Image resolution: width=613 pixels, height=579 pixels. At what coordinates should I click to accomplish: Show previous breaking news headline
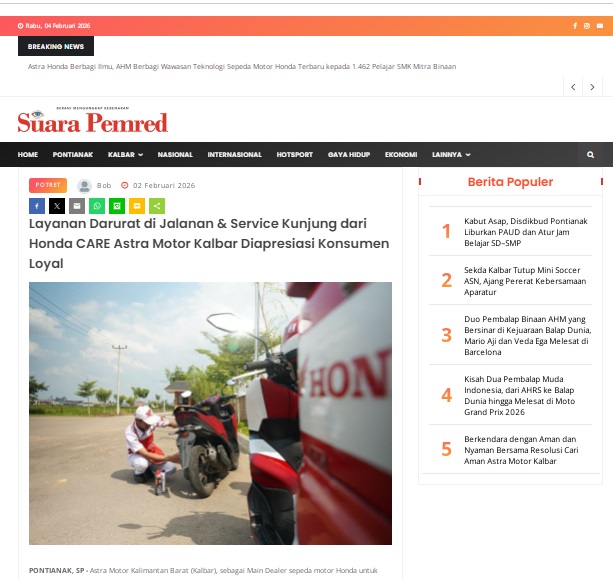click(x=573, y=87)
